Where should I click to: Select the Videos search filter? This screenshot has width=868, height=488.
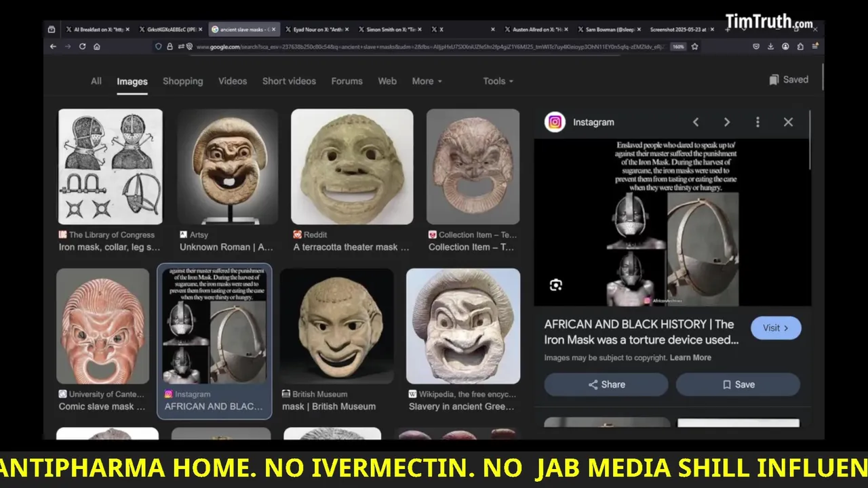tap(233, 81)
